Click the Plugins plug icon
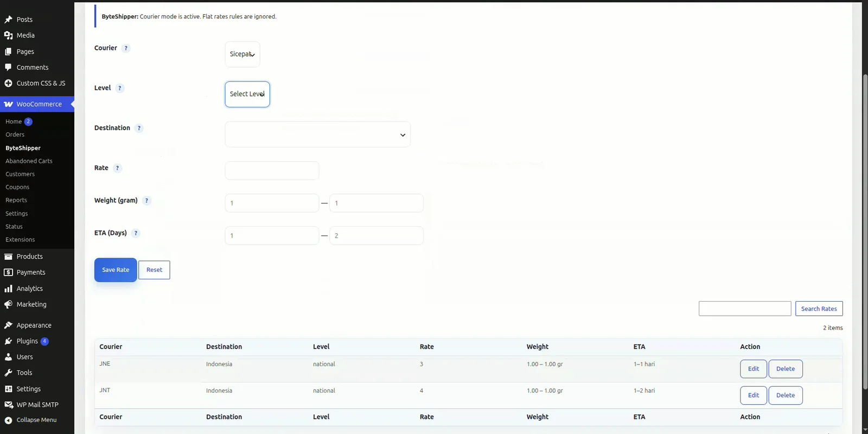868x434 pixels. point(8,341)
